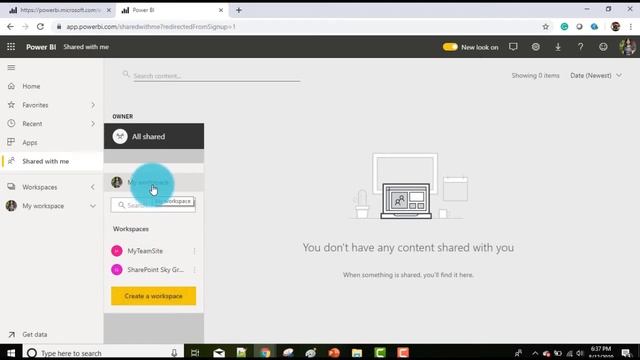Open Task View in the taskbar
The image size is (640, 360).
pyautogui.click(x=195, y=353)
